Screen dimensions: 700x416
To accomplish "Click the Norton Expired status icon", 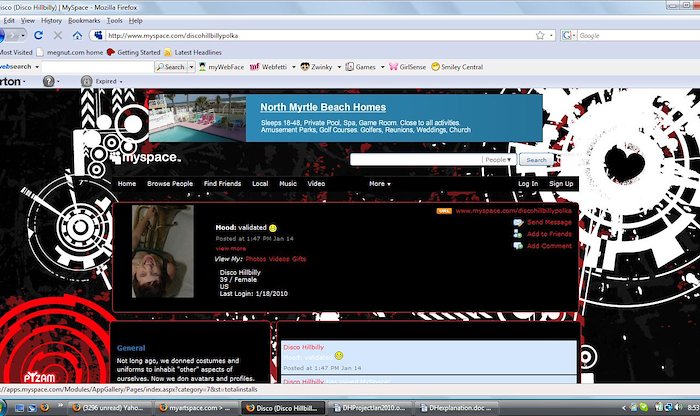I will 87,81.
